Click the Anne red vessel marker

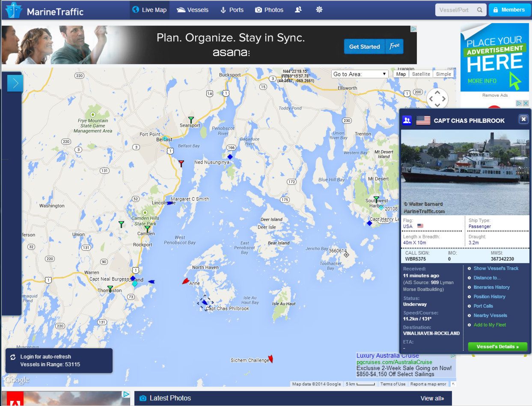tap(185, 281)
